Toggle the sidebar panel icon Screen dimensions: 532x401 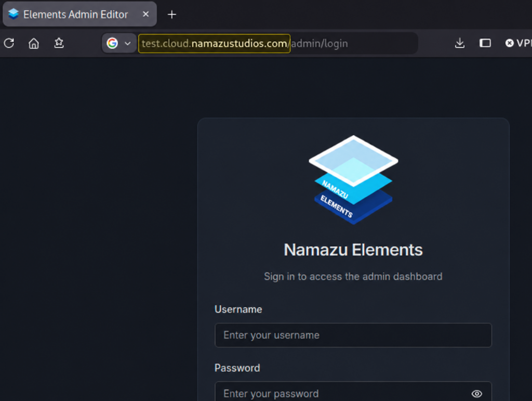click(485, 43)
